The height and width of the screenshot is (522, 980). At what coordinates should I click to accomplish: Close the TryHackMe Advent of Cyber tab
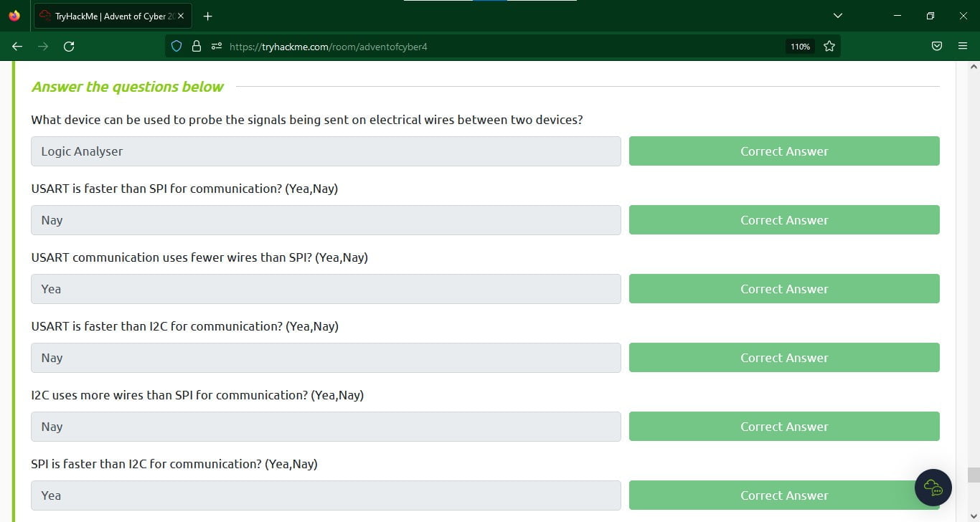(x=181, y=16)
